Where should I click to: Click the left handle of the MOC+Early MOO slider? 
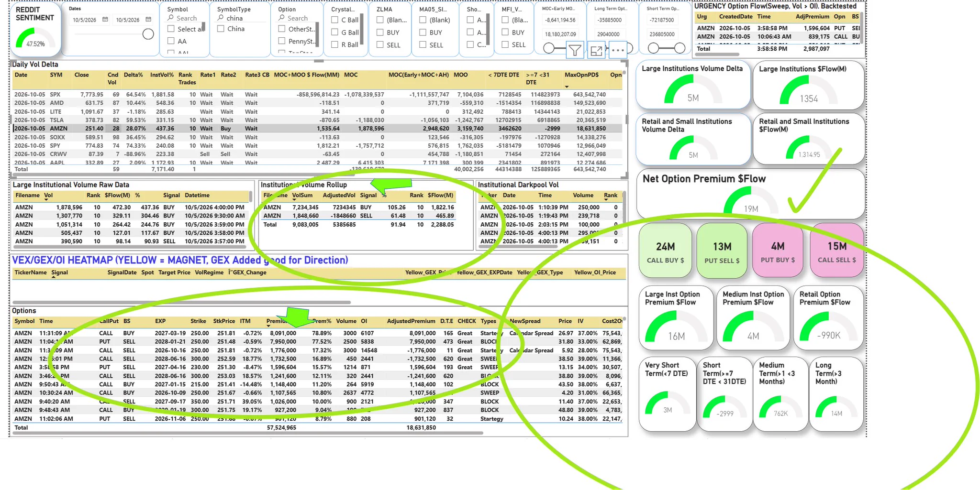click(549, 48)
